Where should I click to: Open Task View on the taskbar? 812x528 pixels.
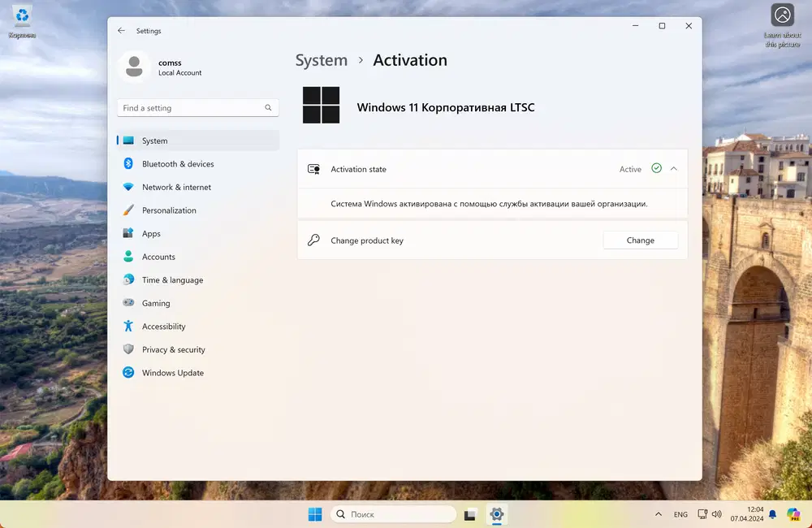469,514
